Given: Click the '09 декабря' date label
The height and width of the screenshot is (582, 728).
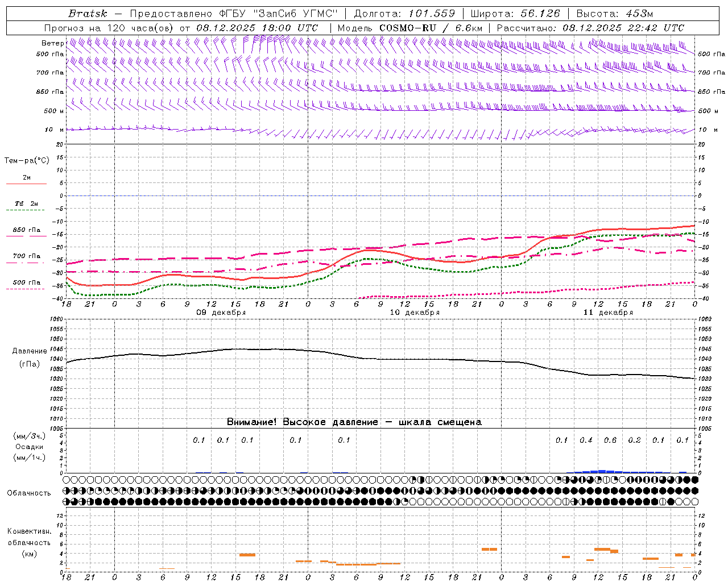Looking at the screenshot, I should (x=221, y=313).
